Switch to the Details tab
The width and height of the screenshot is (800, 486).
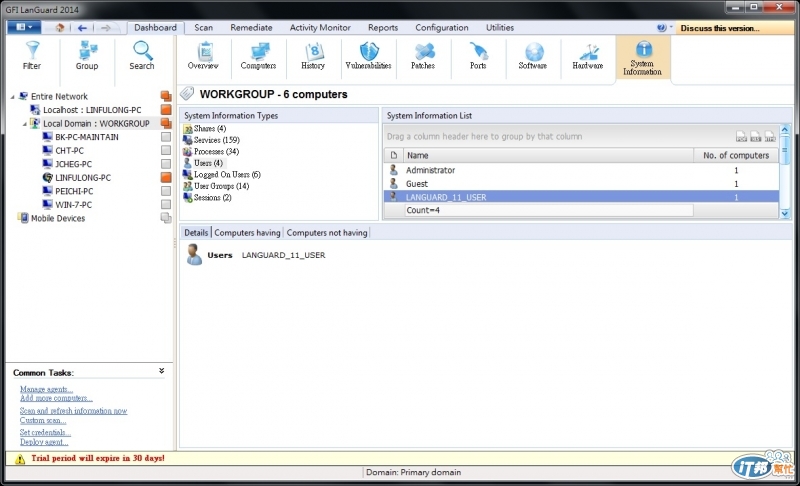(196, 233)
